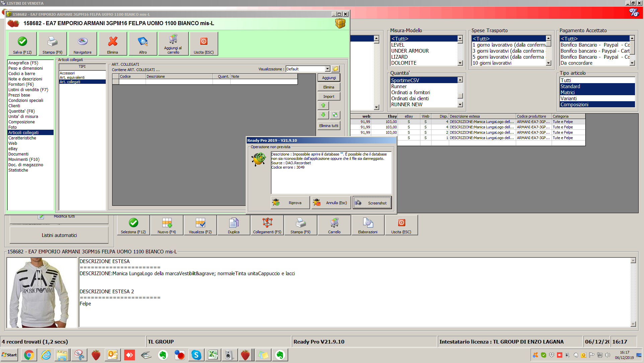
Task: Click the Riprova button in error dialog
Action: tap(290, 203)
